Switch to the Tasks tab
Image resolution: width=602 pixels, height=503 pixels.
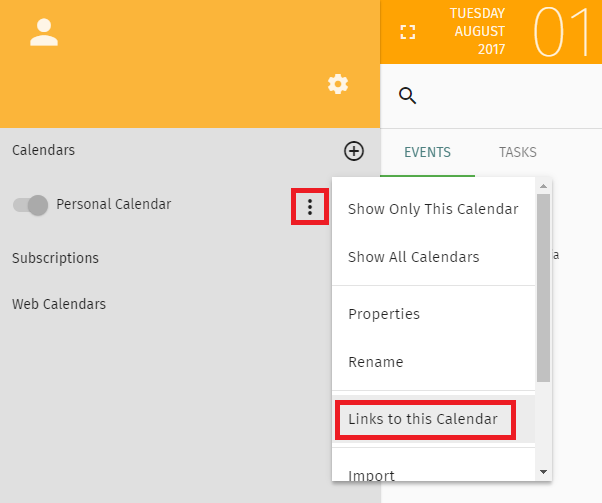(x=518, y=152)
